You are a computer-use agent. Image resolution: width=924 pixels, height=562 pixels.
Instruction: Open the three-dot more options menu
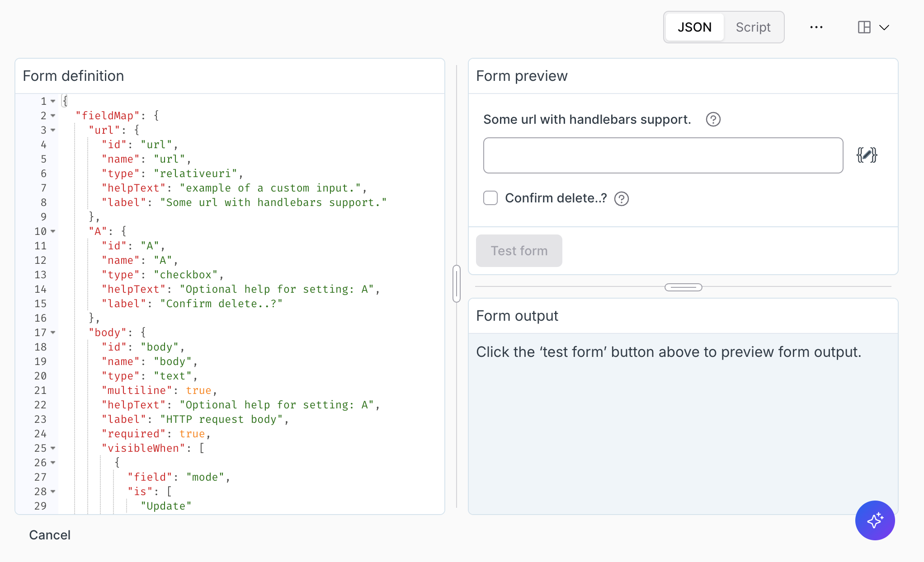pyautogui.click(x=816, y=27)
